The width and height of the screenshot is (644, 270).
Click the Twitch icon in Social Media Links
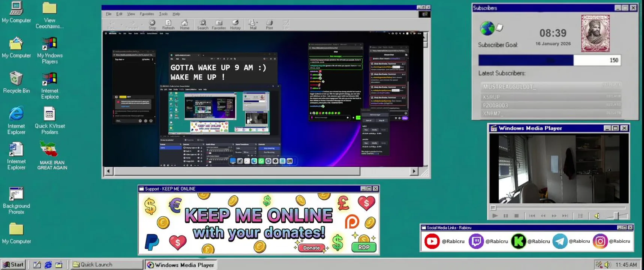click(476, 241)
